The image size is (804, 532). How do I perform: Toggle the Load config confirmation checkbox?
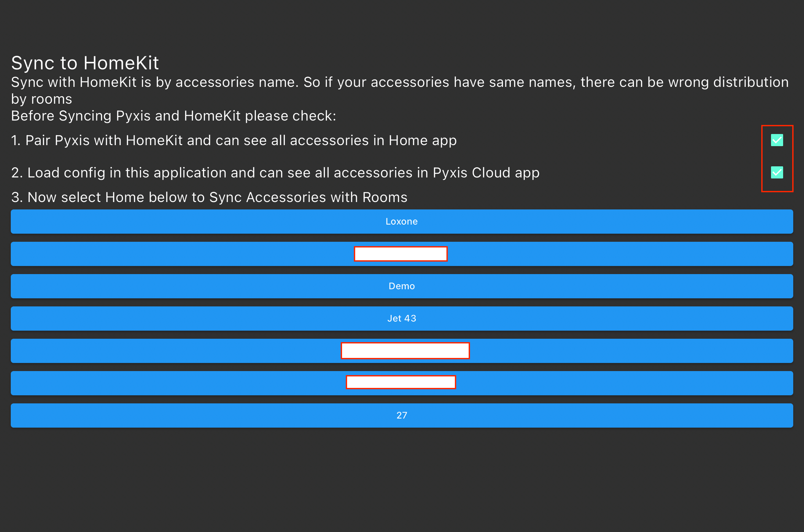click(x=777, y=172)
